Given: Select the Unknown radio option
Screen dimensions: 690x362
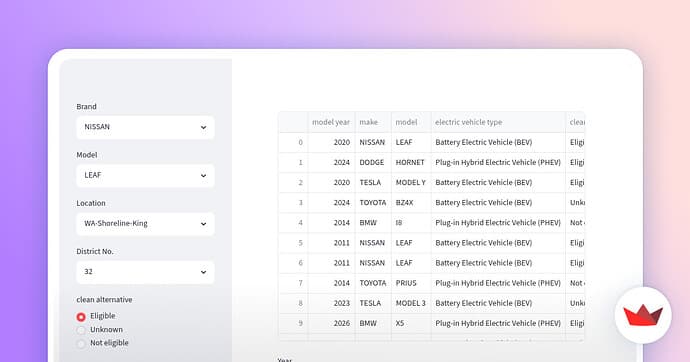Looking at the screenshot, I should [x=81, y=330].
